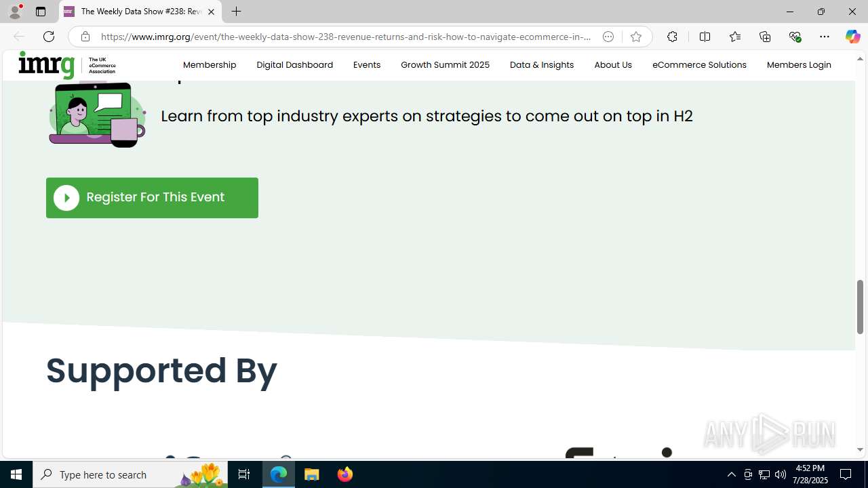Click the address bar URL
Image resolution: width=868 pixels, height=488 pixels.
346,37
